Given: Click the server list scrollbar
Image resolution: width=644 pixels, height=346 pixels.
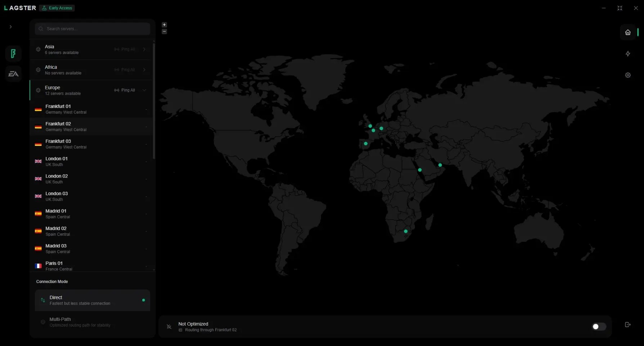Looking at the screenshot, I should point(154,101).
